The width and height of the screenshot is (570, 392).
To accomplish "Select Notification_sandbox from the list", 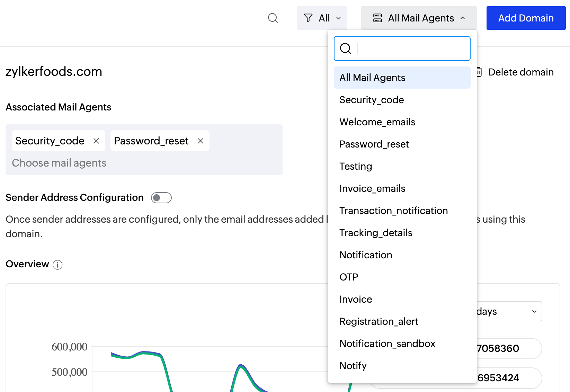I will 387,344.
